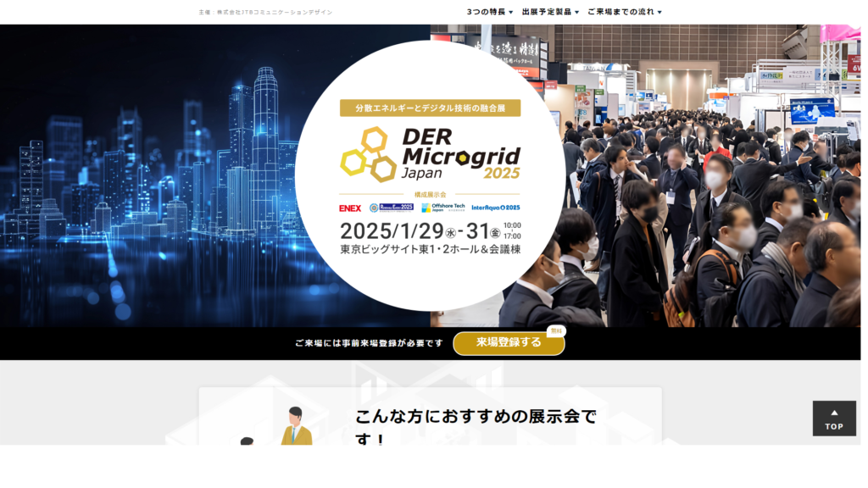868x488 pixels.
Task: Jump to top with the TOP button
Action: (x=834, y=419)
